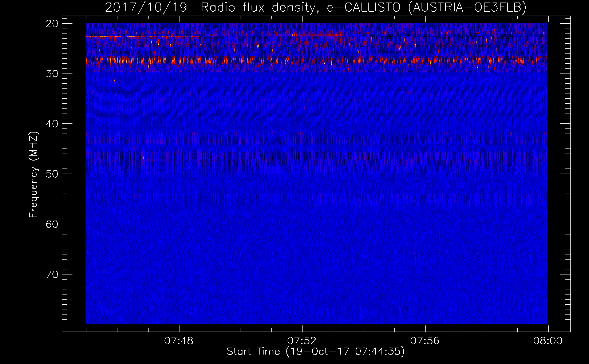Click the '30' frequency tick label

click(52, 74)
